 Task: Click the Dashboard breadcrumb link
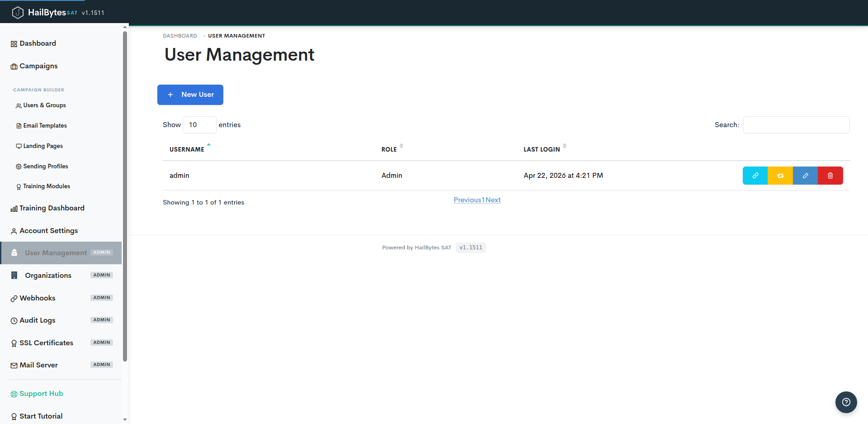(180, 36)
